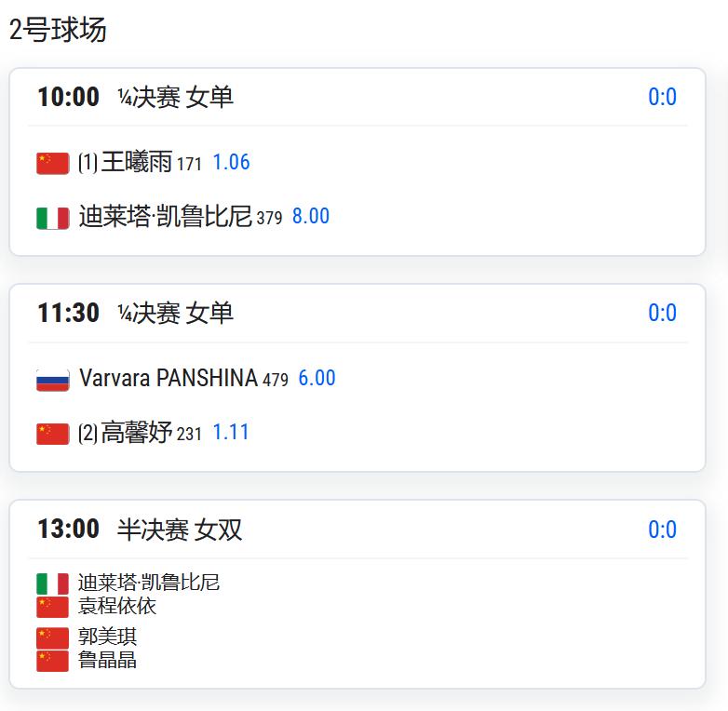
Task: Open 0:0 score of 11:30 match
Action: click(662, 313)
